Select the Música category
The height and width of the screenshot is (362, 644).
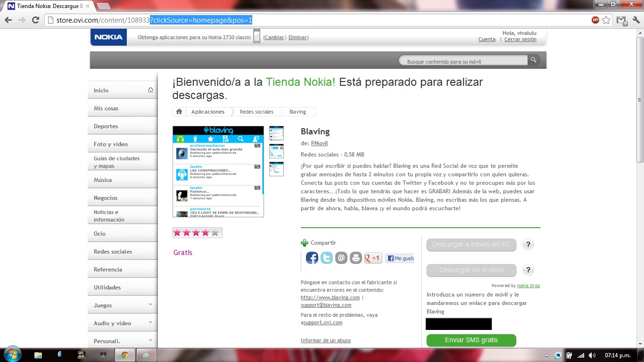123,180
